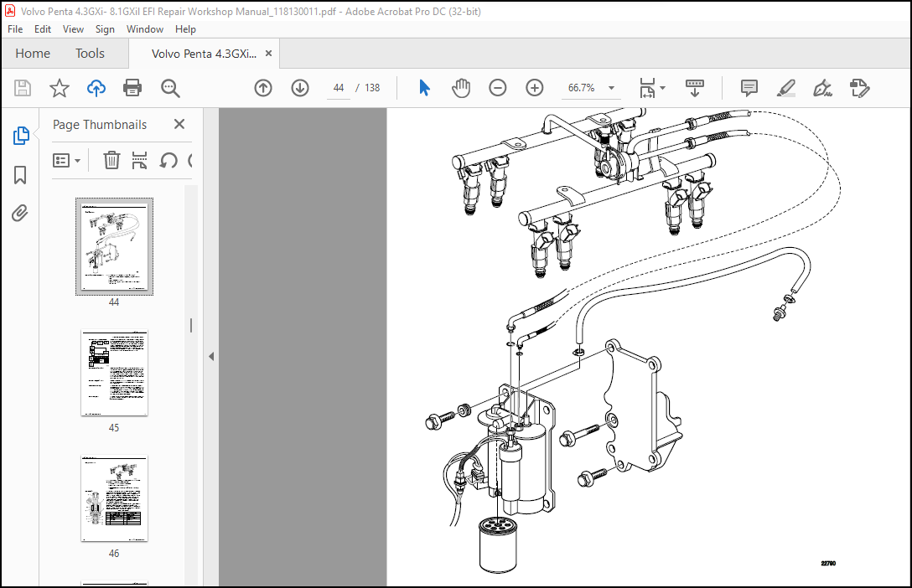The image size is (912, 588).
Task: Select page 44 thumbnail
Action: [x=114, y=246]
